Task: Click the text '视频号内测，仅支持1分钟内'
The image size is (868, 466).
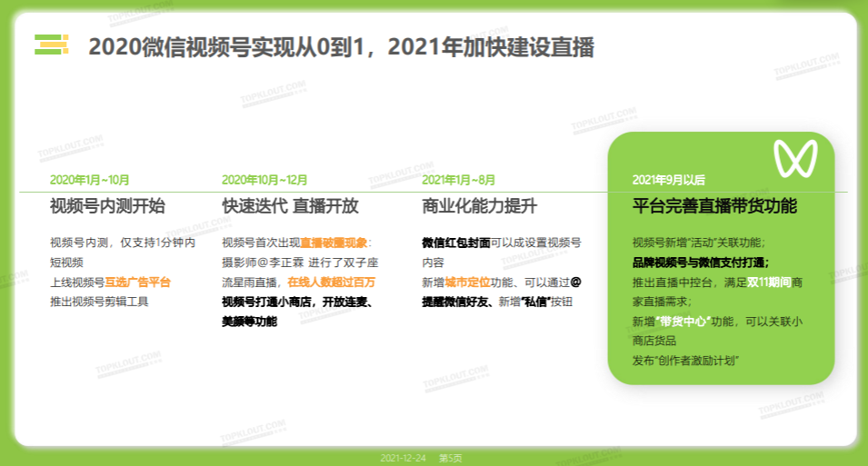Action: 123,243
